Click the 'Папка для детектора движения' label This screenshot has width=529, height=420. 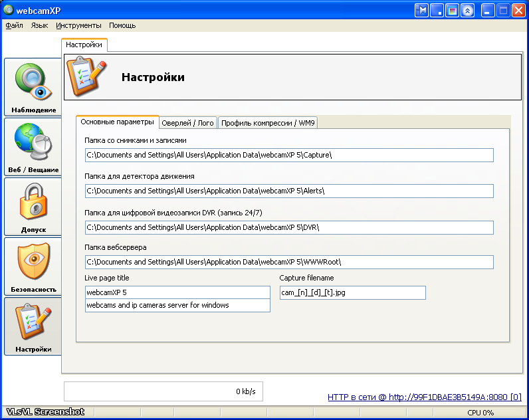140,176
